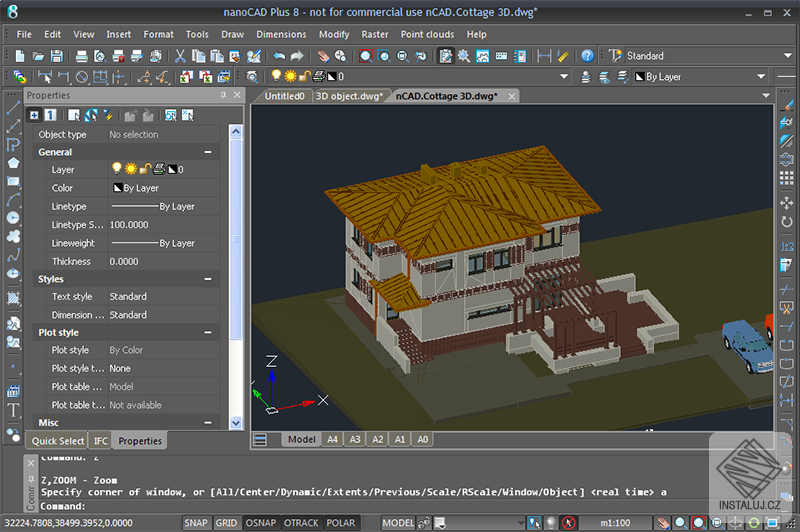Close the Properties panel
The width and height of the screenshot is (800, 532).
coord(237,95)
